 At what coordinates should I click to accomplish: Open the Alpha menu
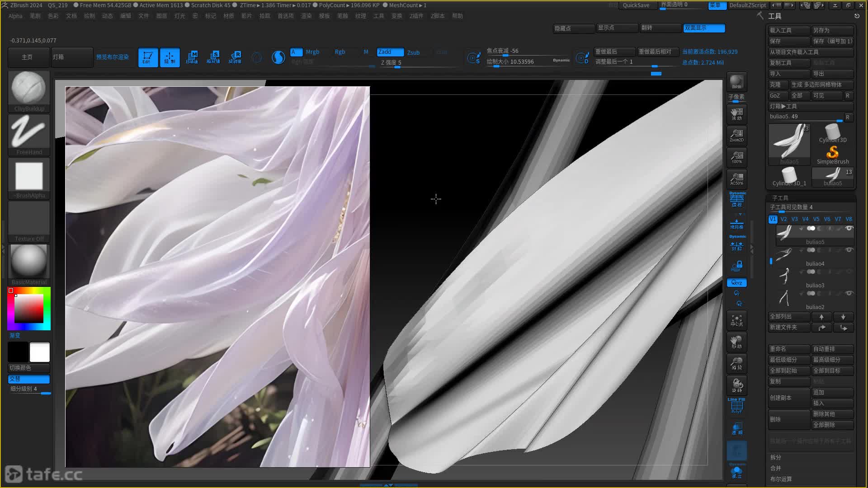(15, 16)
